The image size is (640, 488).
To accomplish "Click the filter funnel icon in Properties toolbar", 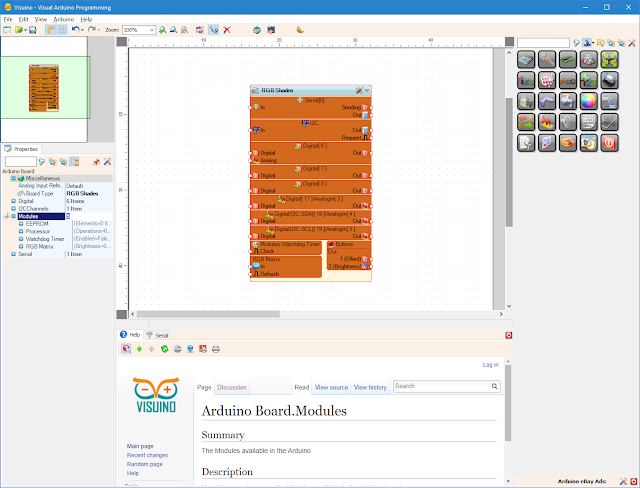I will (x=42, y=162).
